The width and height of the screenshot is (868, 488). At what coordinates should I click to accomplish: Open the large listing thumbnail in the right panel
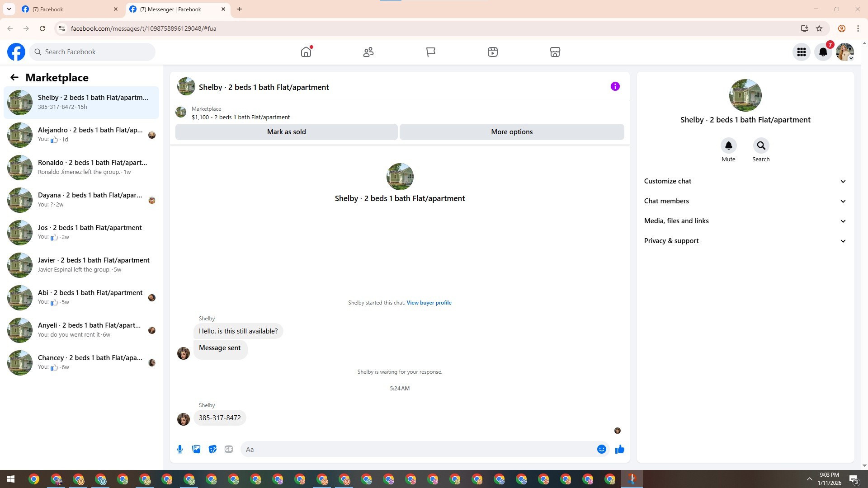745,95
